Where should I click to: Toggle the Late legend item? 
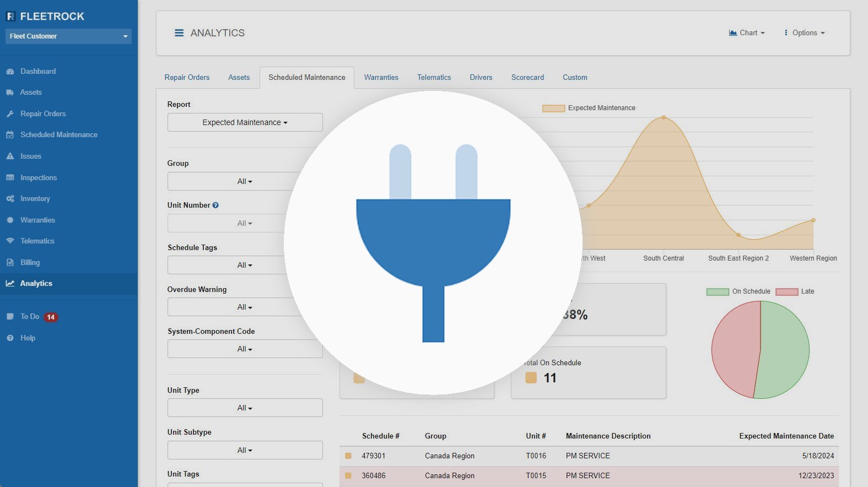tap(795, 291)
